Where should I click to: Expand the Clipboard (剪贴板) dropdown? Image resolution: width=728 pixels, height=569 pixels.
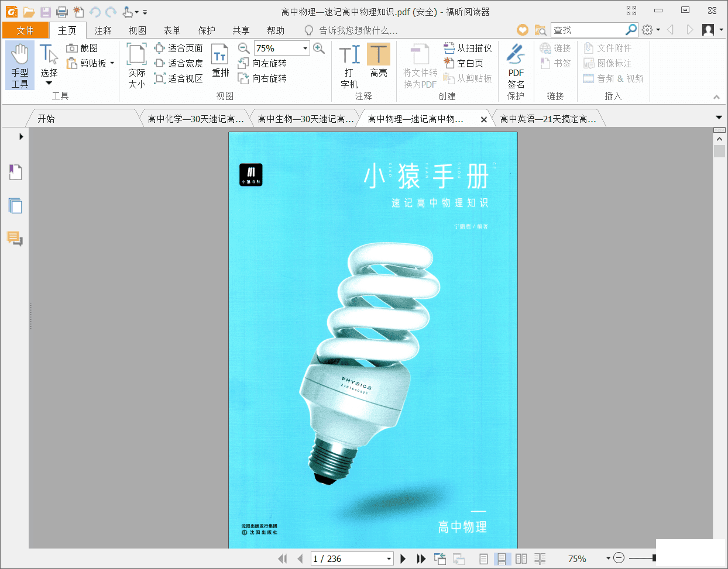(x=112, y=63)
